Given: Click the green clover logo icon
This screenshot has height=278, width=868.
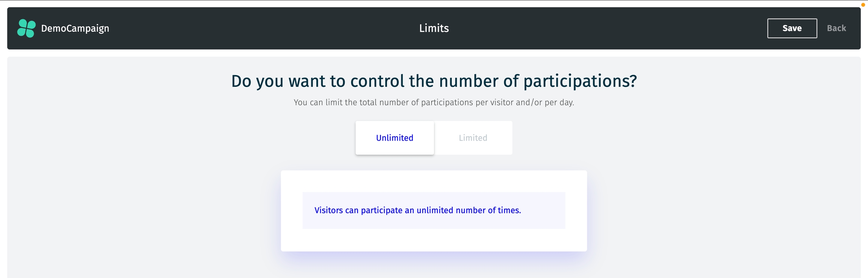Looking at the screenshot, I should coord(26,28).
